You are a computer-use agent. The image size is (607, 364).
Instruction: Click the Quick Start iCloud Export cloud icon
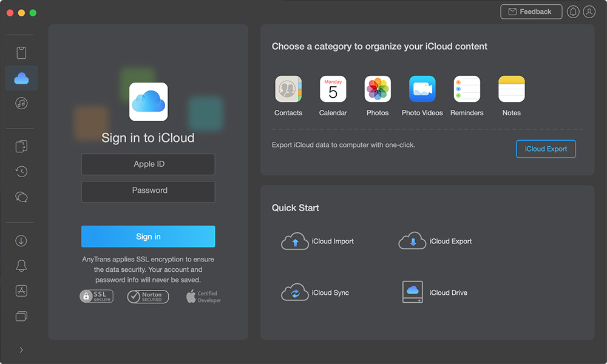click(x=412, y=241)
